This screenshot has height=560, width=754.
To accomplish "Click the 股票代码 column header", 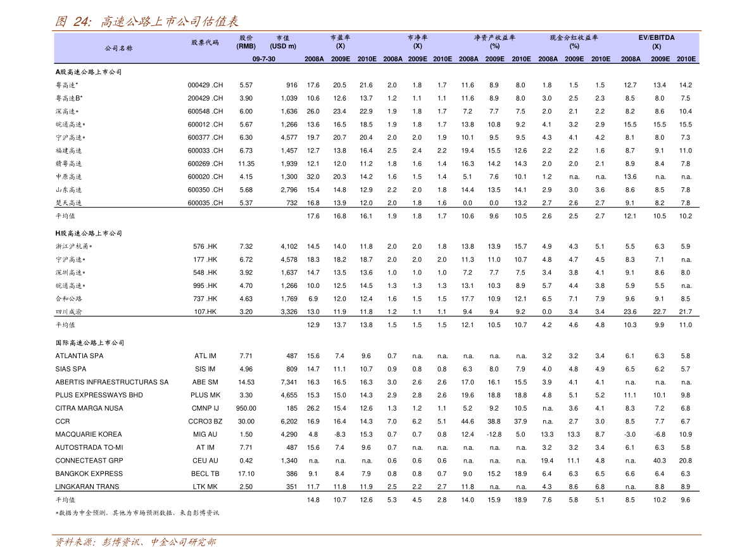I will point(205,42).
